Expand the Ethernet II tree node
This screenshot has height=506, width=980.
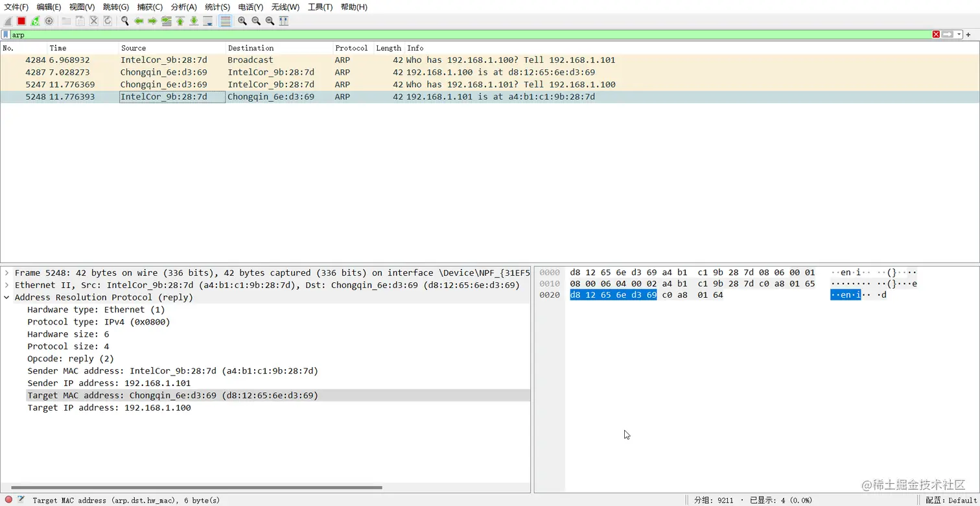point(6,285)
